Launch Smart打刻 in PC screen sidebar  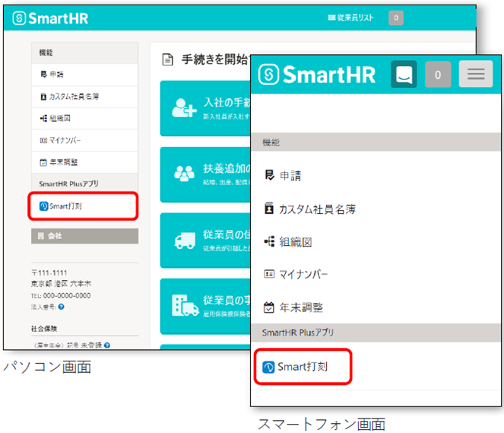click(83, 206)
